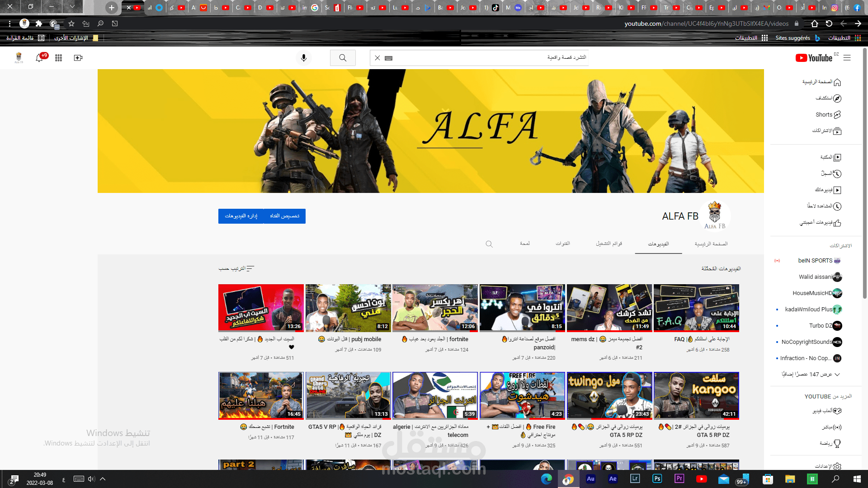Click the manage videos button
Image resolution: width=868 pixels, height=488 pixels.
coord(241,216)
